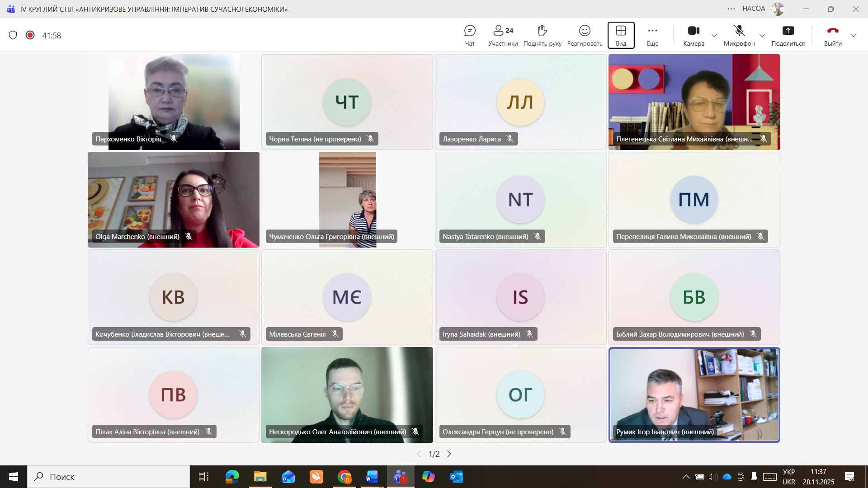
Task: Show the Участники participants list
Action: 503,35
